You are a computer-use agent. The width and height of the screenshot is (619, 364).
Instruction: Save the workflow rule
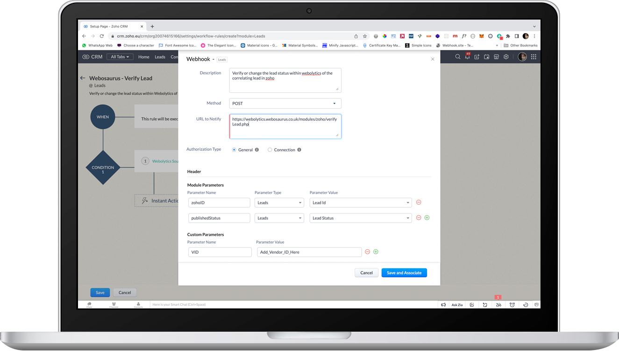[x=100, y=293]
